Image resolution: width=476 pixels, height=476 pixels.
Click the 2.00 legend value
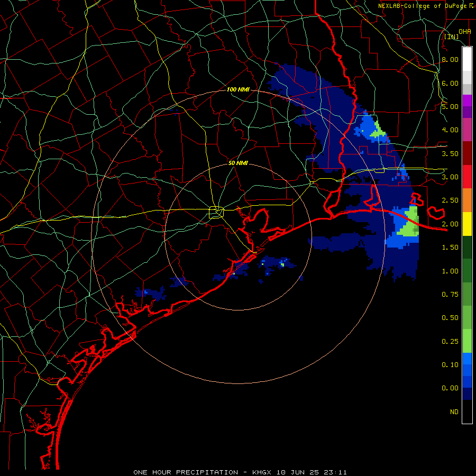450,224
